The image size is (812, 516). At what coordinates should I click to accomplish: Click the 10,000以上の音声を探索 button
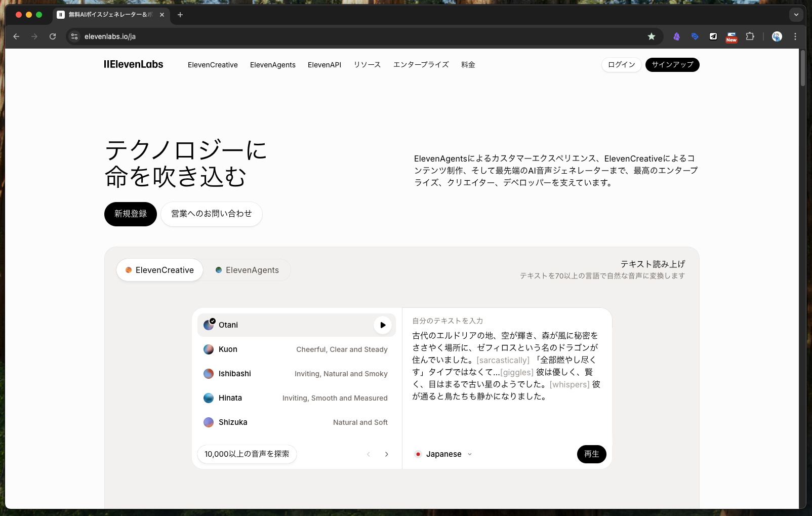(x=247, y=454)
